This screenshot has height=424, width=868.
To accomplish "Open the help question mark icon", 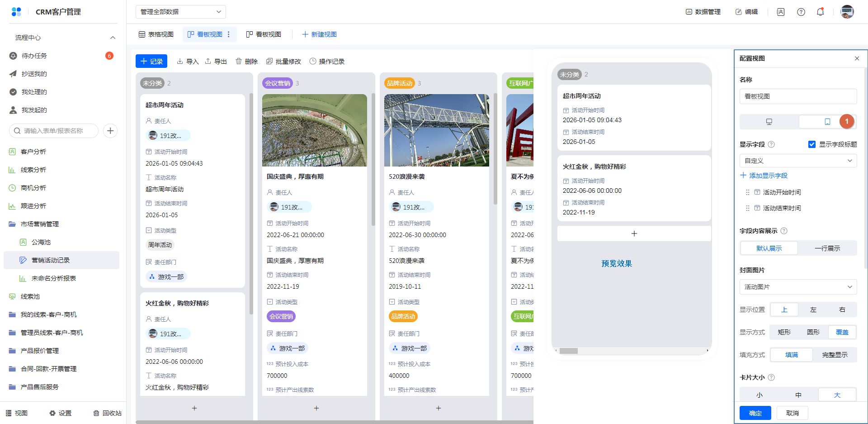I will tap(801, 12).
